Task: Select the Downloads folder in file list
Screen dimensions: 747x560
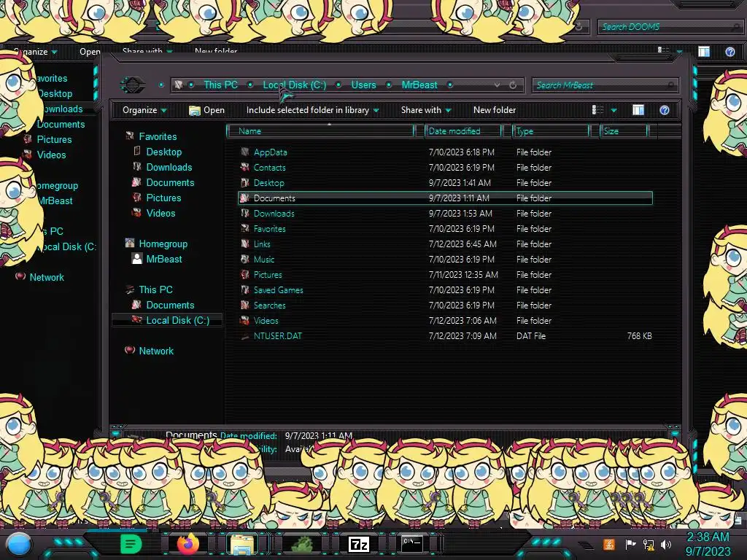Action: [274, 214]
